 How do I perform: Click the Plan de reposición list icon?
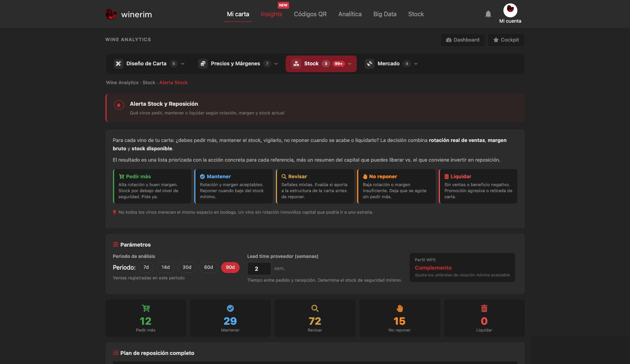(116, 353)
